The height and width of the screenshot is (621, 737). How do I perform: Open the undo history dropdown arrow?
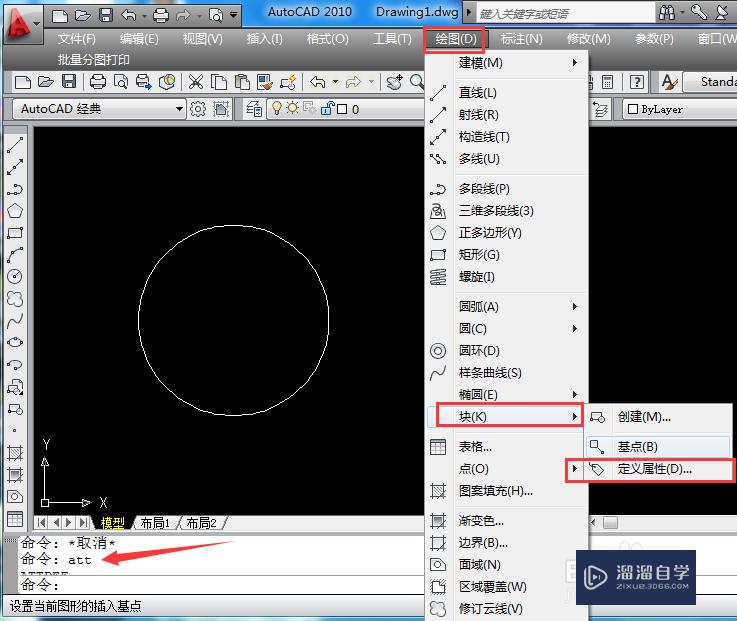335,82
